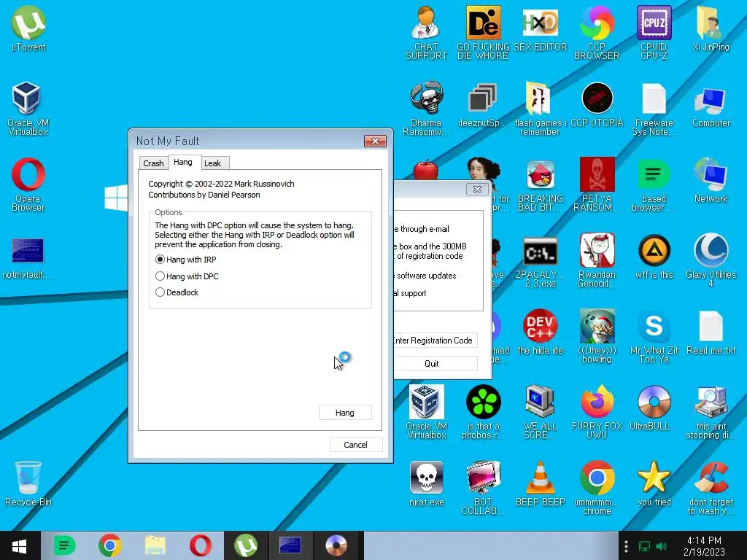This screenshot has width=747, height=560.
Task: Launch the BEEP BEEP VLC cone icon
Action: click(x=541, y=483)
